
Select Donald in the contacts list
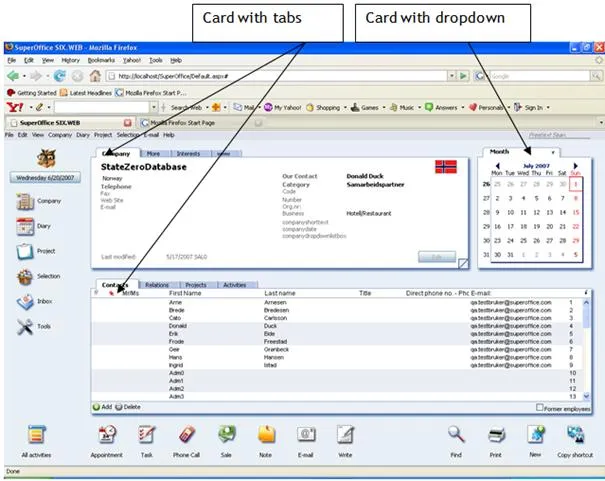pos(178,325)
